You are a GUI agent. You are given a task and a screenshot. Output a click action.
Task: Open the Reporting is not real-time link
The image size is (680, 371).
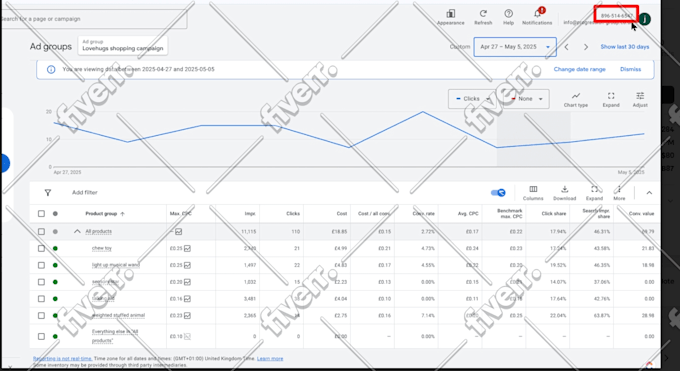click(62, 359)
